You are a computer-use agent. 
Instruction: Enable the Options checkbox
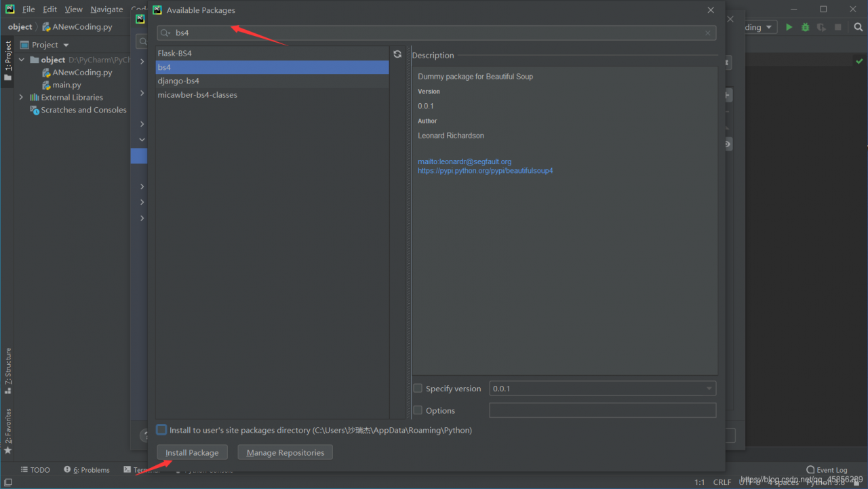coord(418,410)
